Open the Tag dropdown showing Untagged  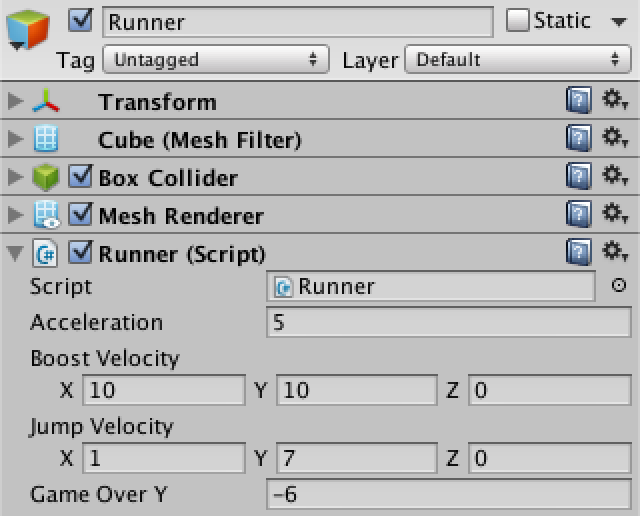click(x=216, y=60)
